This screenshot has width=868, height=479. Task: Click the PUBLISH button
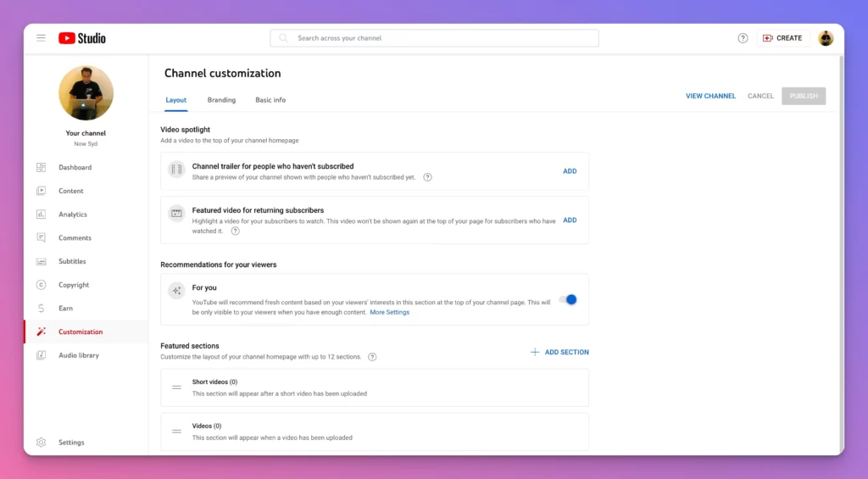[x=804, y=97]
